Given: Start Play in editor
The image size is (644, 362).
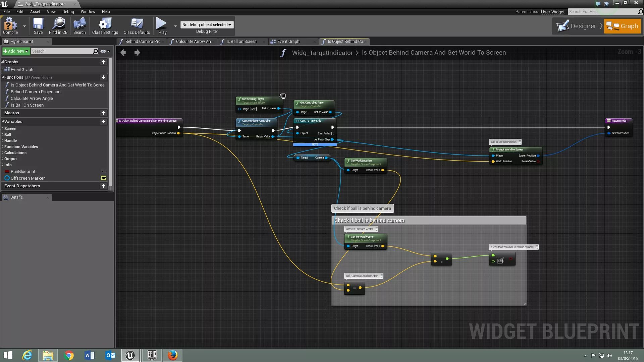Looking at the screenshot, I should coord(162,26).
